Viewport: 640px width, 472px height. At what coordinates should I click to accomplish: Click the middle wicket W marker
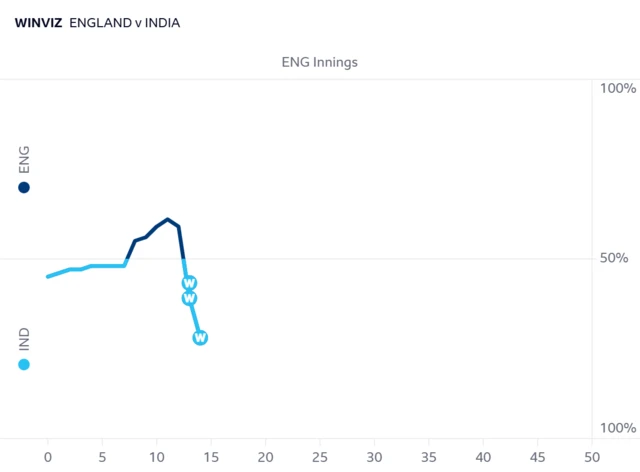coord(189,298)
